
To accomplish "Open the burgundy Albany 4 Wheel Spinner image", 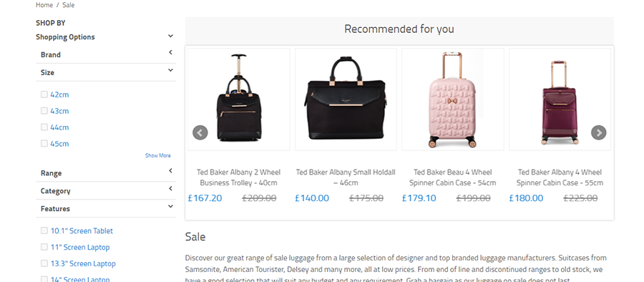I will pyautogui.click(x=560, y=99).
